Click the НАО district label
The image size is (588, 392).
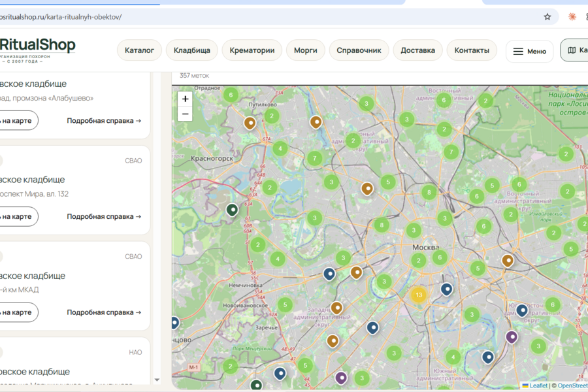(135, 352)
